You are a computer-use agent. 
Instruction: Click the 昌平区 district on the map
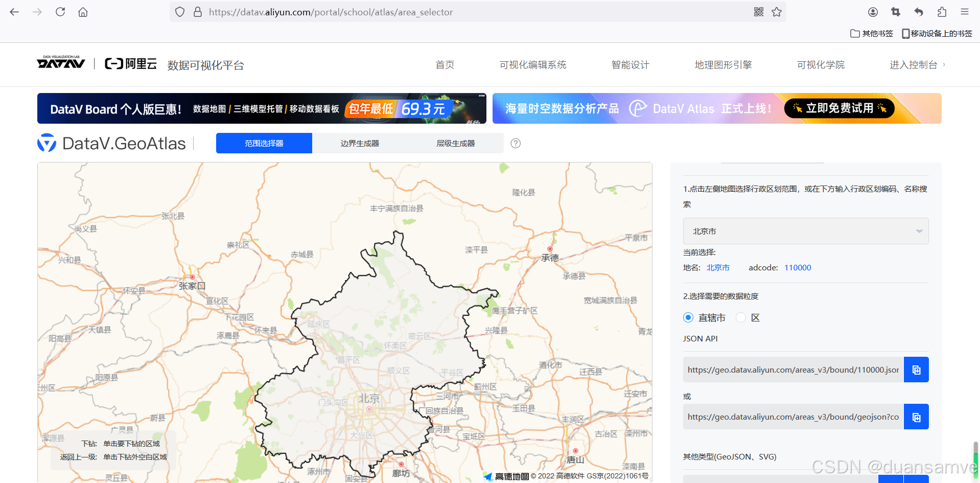(x=348, y=360)
